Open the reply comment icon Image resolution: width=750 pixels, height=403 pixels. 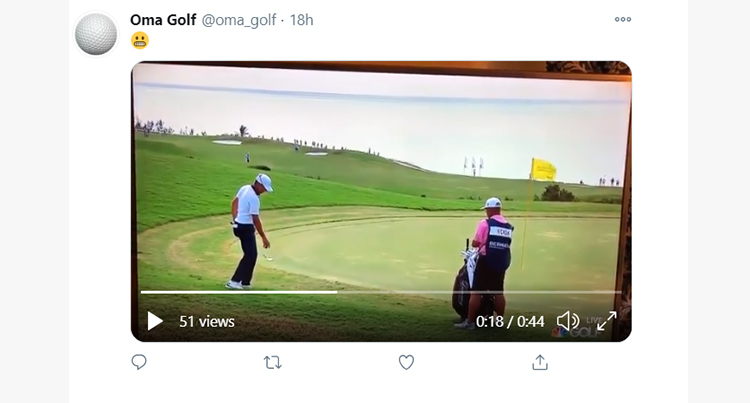pyautogui.click(x=139, y=362)
